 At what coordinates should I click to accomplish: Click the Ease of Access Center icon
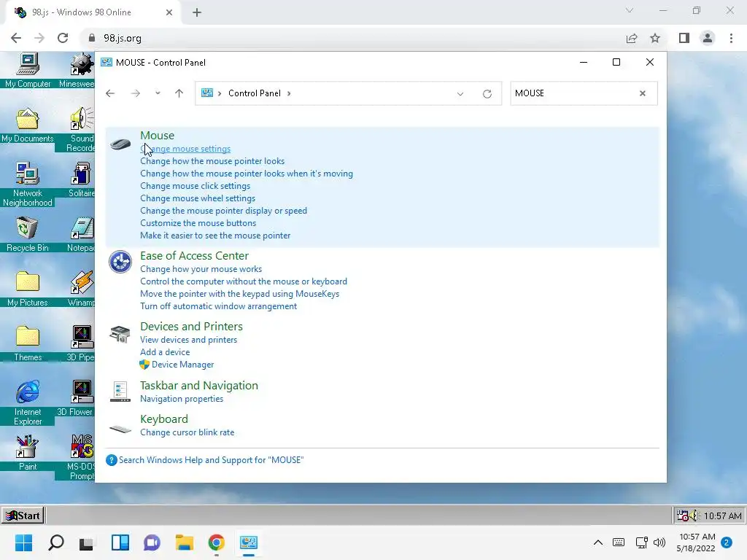[120, 262]
